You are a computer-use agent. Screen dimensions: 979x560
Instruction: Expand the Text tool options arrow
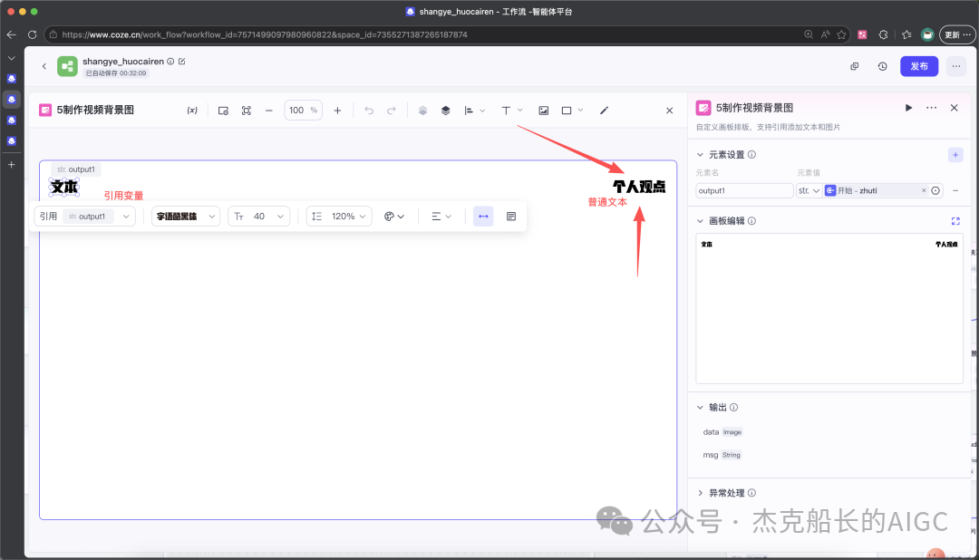coord(520,111)
